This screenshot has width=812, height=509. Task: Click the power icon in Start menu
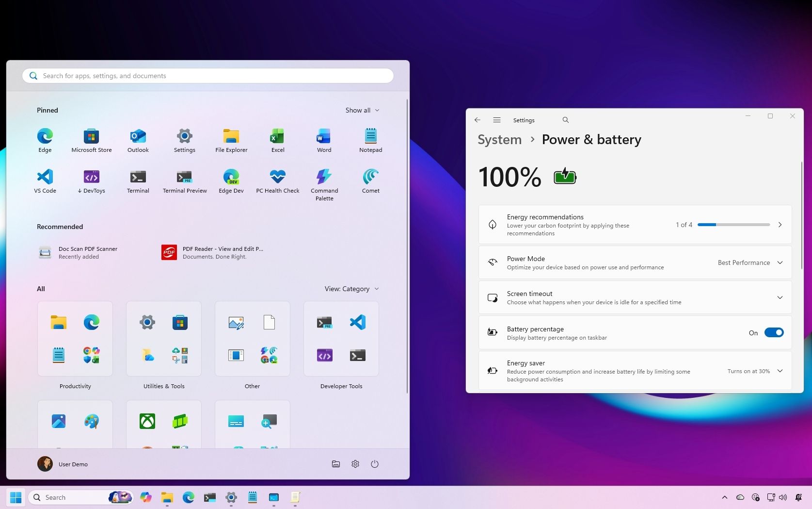coord(375,464)
